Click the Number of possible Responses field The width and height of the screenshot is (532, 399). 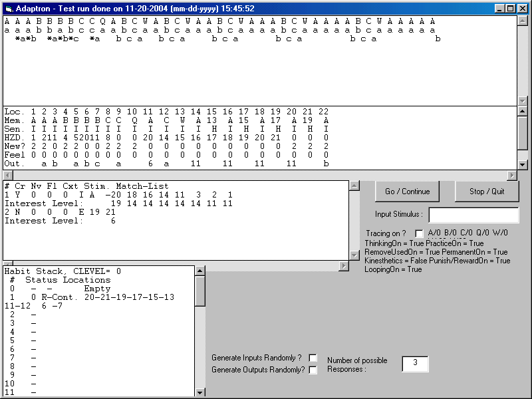(x=415, y=364)
